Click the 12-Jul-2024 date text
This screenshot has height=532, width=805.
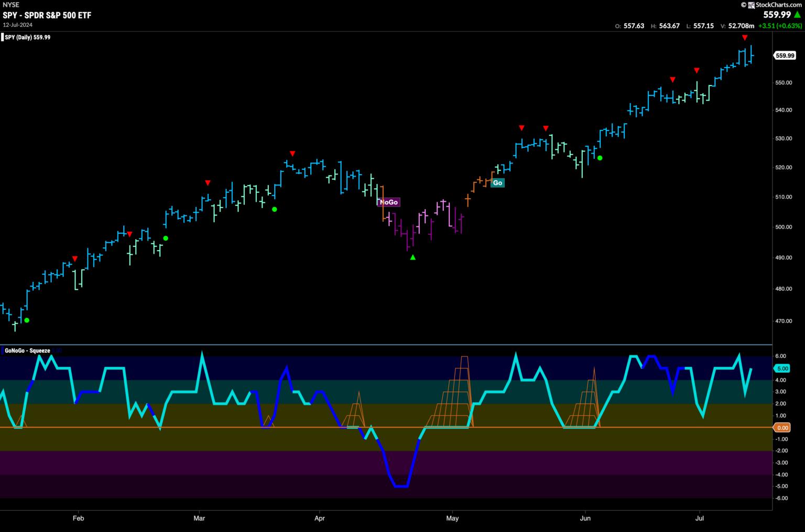(x=18, y=25)
